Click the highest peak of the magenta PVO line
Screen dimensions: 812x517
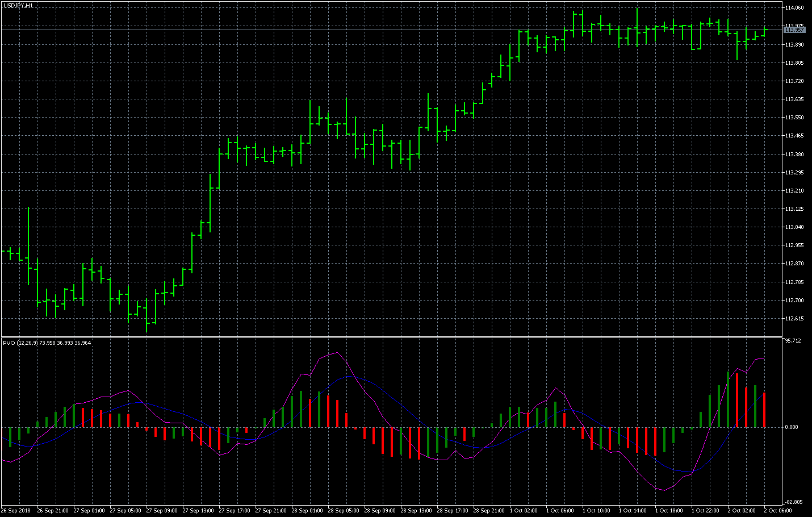pyautogui.click(x=338, y=353)
